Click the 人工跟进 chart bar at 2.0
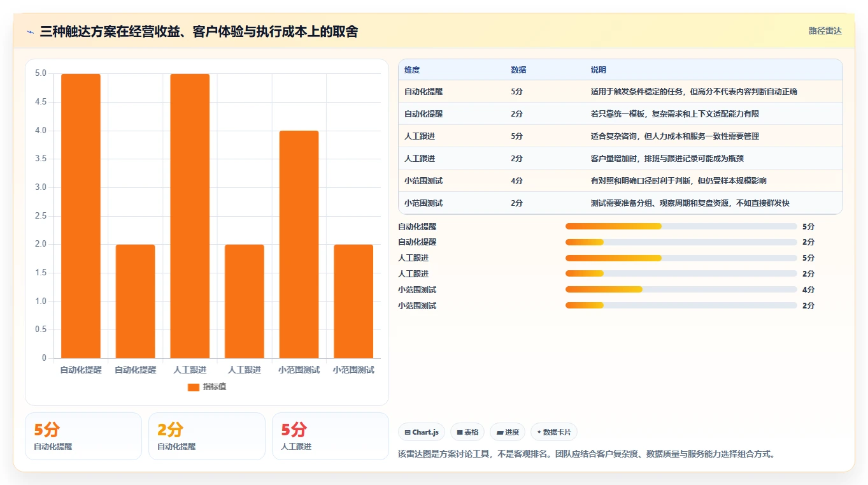The height and width of the screenshot is (485, 868). [x=245, y=301]
